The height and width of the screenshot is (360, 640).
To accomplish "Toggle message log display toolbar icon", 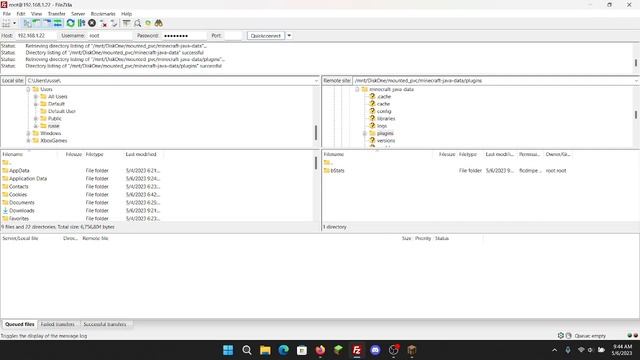I will tap(27, 23).
